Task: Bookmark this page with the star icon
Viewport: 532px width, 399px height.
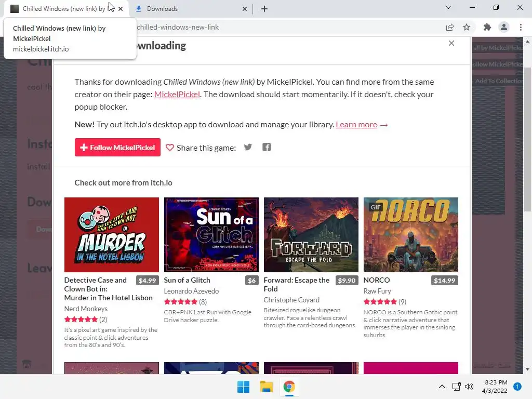Action: (x=467, y=27)
